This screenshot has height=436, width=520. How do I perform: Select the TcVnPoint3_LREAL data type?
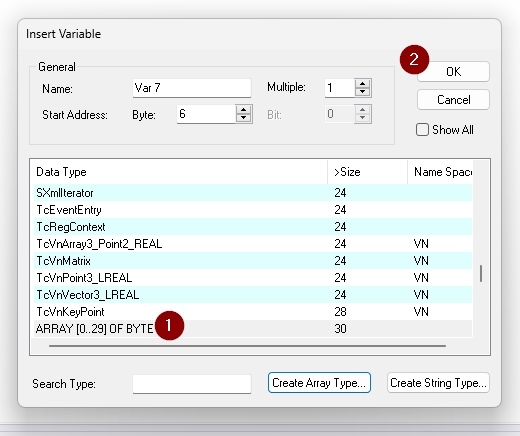pos(253,278)
